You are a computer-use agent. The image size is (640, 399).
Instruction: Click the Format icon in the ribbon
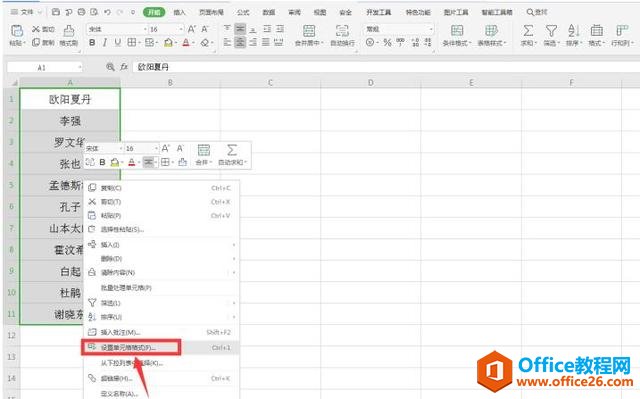(x=597, y=31)
